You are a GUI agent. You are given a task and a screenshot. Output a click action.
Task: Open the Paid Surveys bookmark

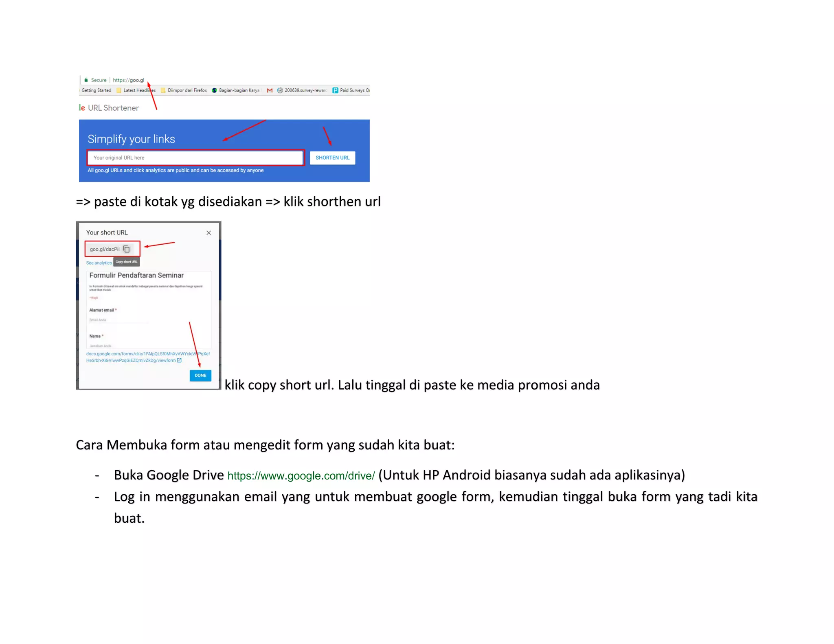(351, 90)
